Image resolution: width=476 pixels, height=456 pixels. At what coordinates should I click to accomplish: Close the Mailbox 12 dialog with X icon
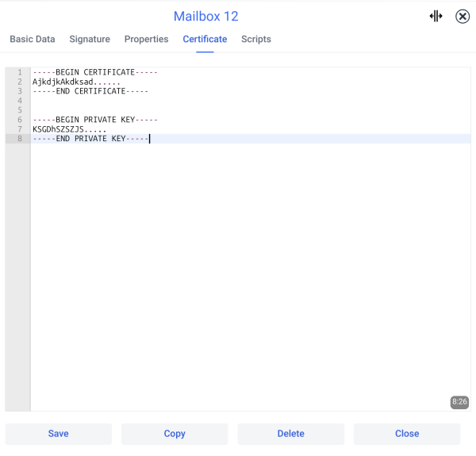click(463, 16)
